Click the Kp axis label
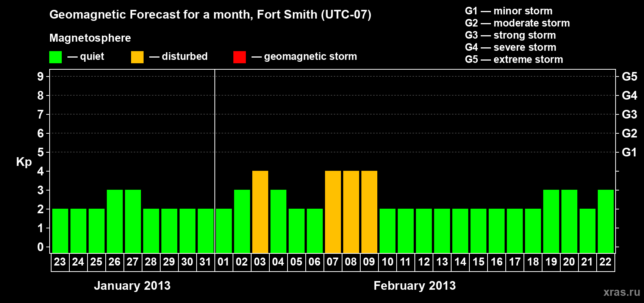 24,162
